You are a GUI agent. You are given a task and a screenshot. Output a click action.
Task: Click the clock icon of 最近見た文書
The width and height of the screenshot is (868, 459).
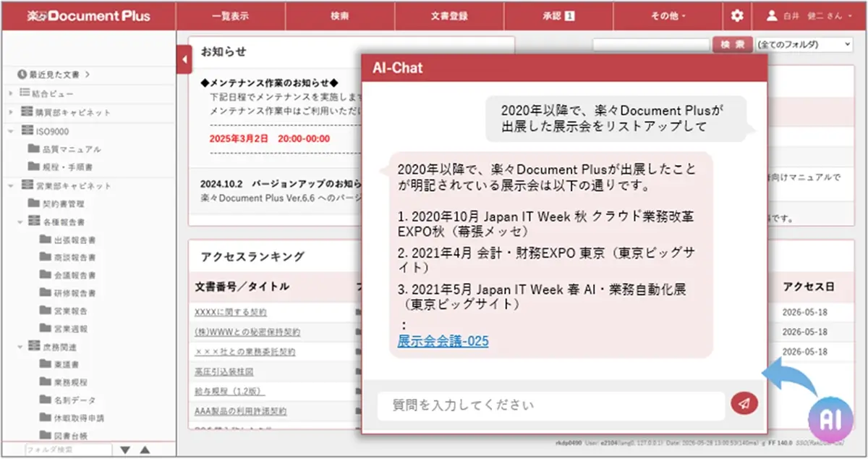pyautogui.click(x=22, y=74)
